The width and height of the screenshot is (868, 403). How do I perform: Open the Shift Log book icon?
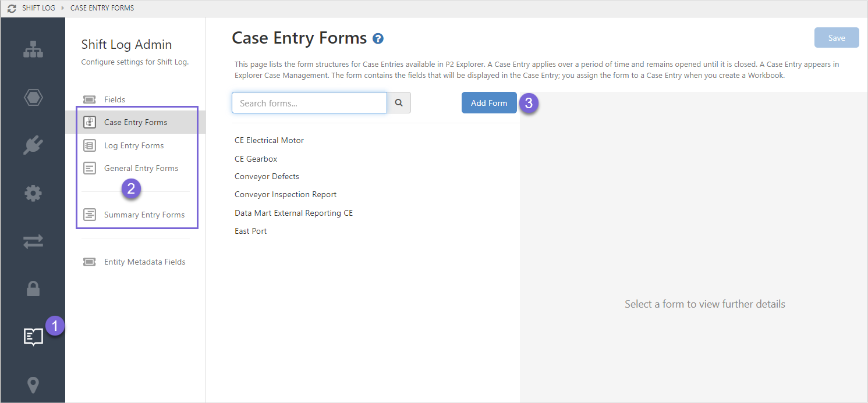33,336
